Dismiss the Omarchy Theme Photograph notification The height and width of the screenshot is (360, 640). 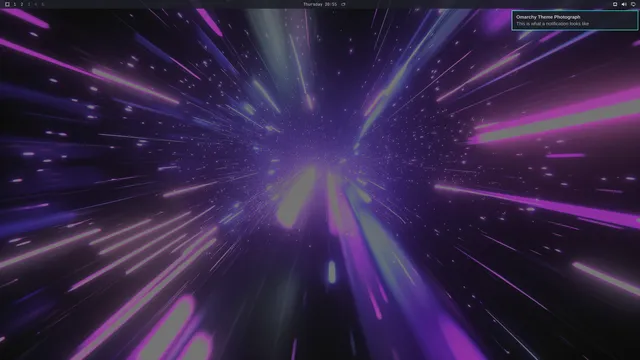click(574, 20)
